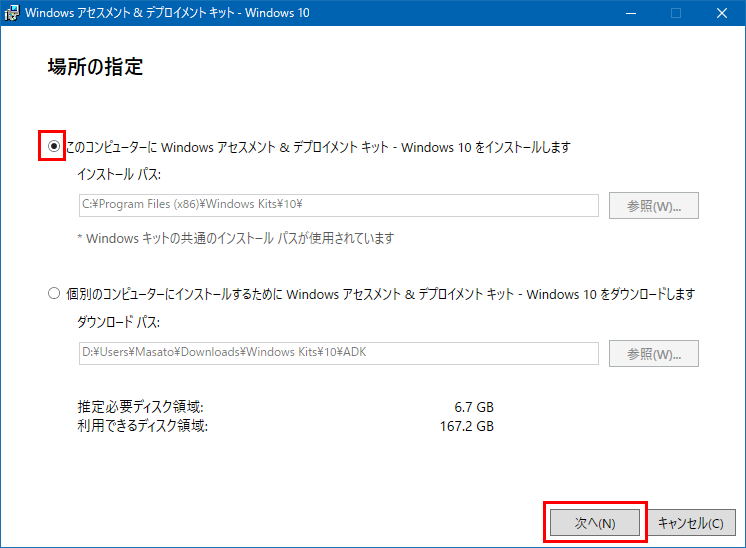The width and height of the screenshot is (746, 548).
Task: Minimize the ADK setup window
Action: tap(631, 13)
